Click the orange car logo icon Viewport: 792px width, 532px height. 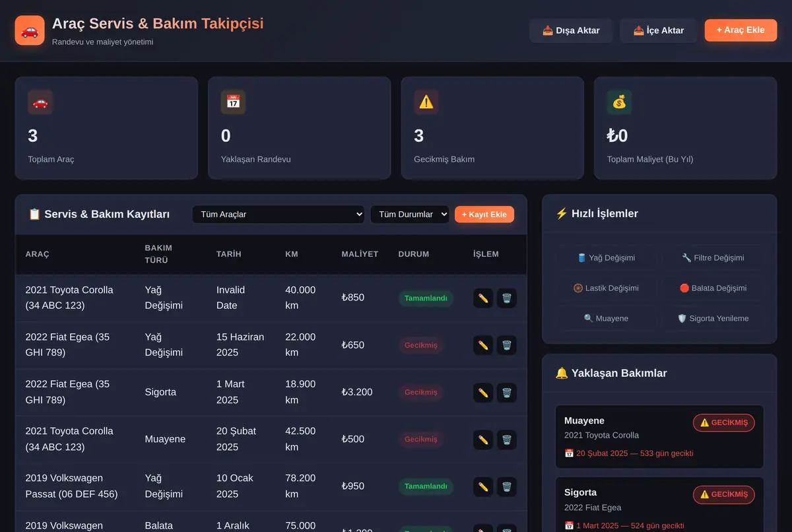[x=30, y=30]
